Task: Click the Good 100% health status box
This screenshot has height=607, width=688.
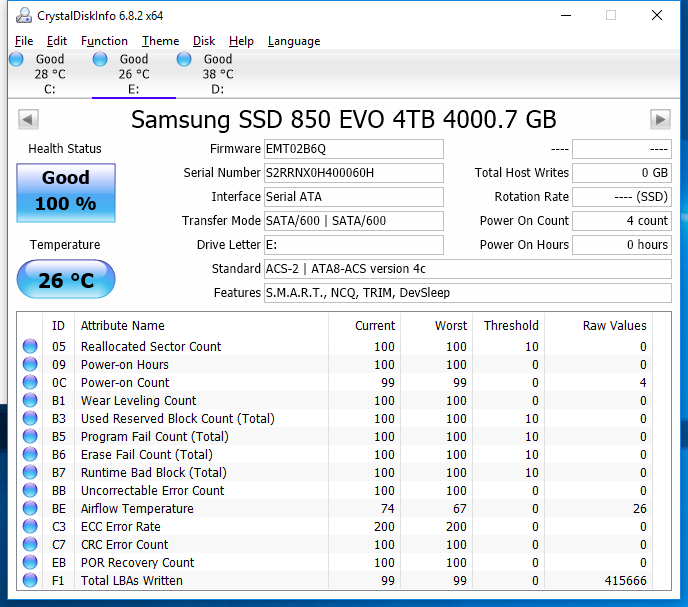Action: (66, 190)
